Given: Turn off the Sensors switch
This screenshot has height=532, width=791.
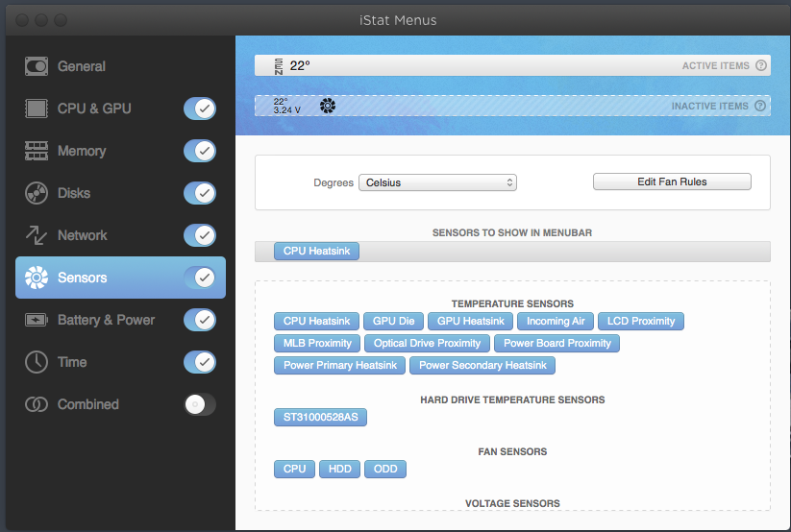Looking at the screenshot, I should 200,278.
